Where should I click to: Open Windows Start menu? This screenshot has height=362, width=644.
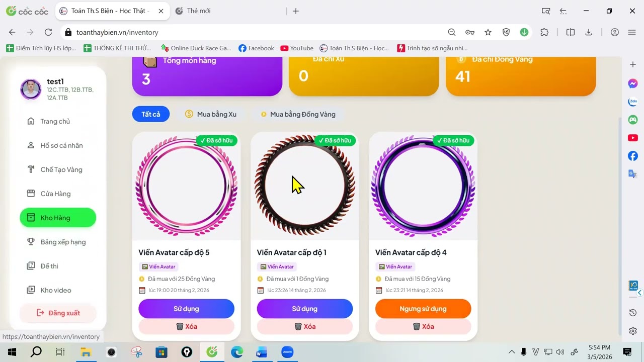[x=12, y=352]
